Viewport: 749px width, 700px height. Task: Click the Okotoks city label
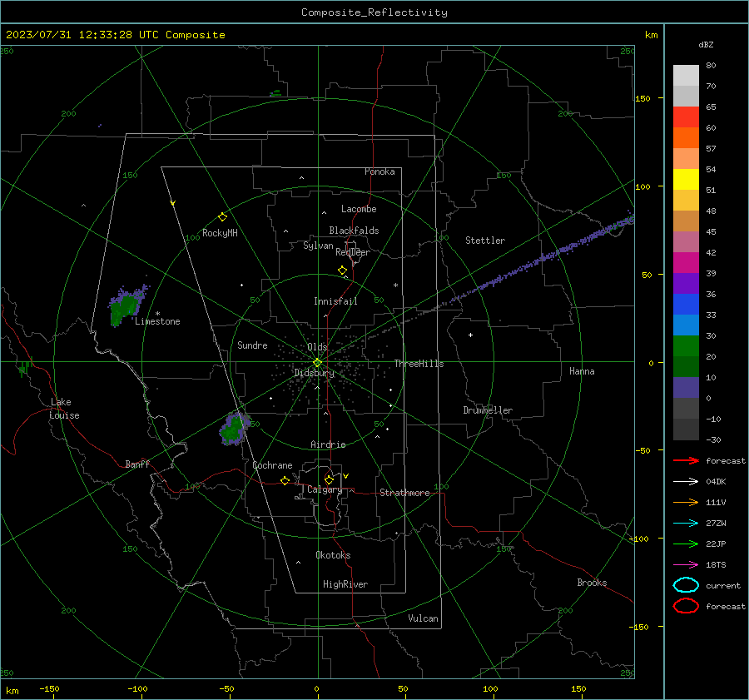333,555
